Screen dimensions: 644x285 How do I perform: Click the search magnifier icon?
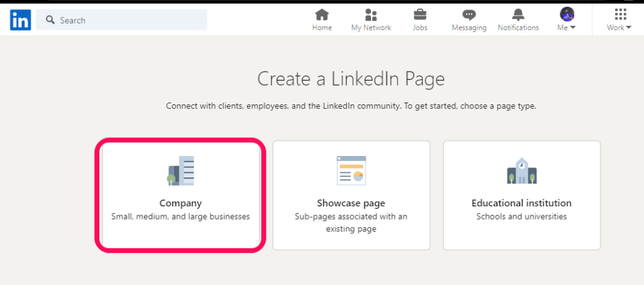click(50, 20)
